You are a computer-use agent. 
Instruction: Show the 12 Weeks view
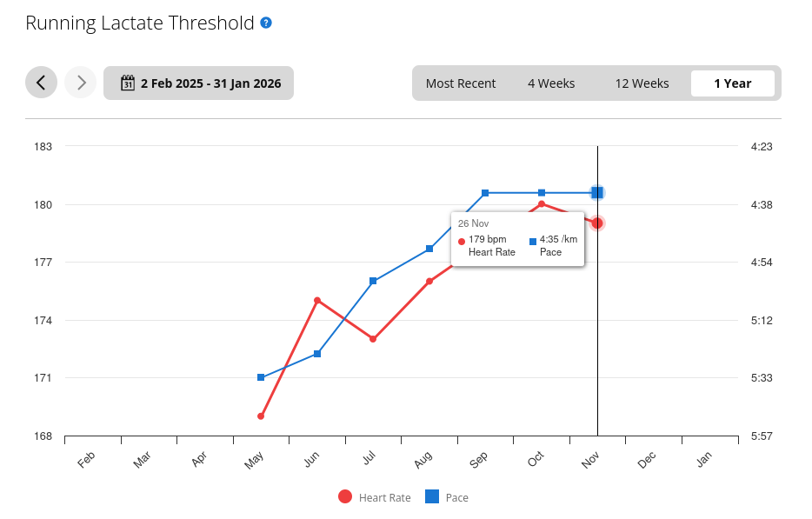[642, 83]
